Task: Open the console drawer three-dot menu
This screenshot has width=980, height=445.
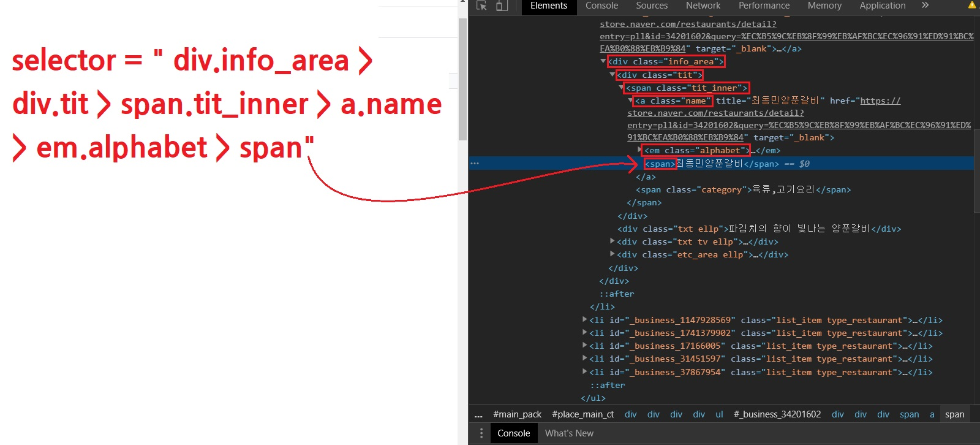Action: click(x=481, y=433)
